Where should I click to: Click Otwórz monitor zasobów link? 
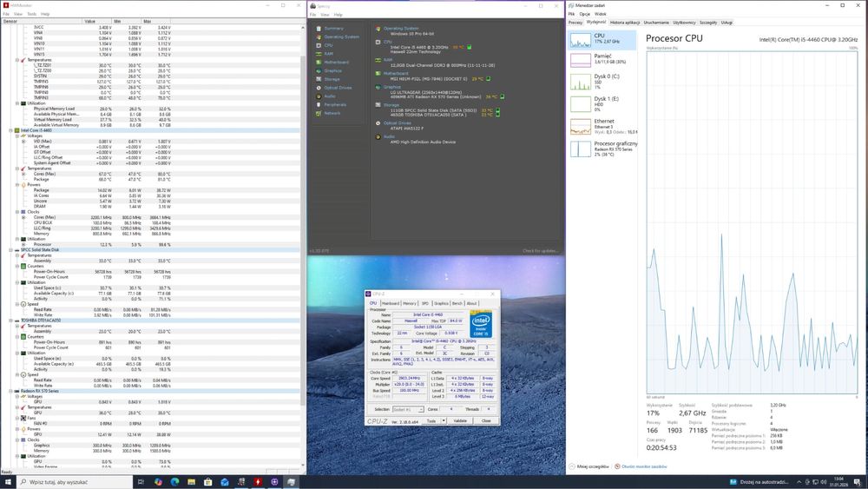pyautogui.click(x=641, y=466)
